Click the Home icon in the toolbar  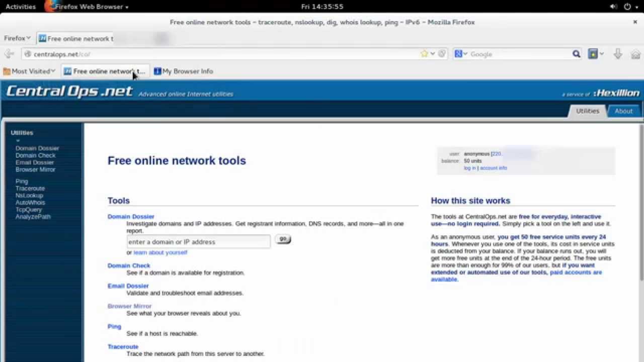[635, 54]
